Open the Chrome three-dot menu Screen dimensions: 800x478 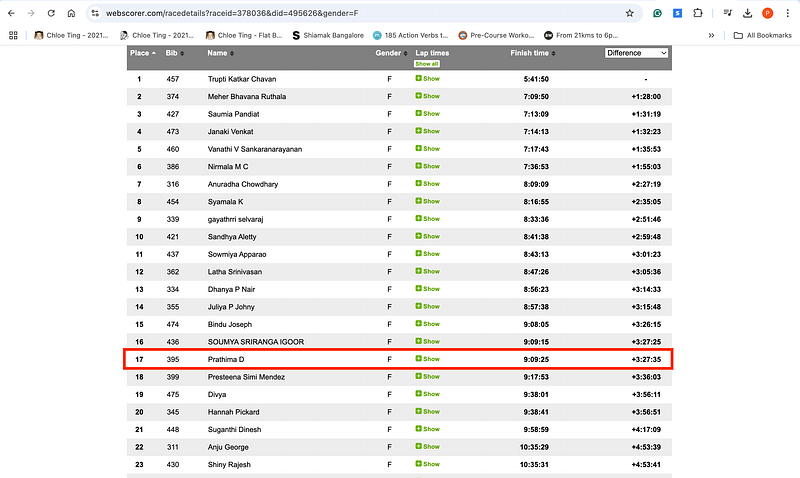click(x=788, y=13)
